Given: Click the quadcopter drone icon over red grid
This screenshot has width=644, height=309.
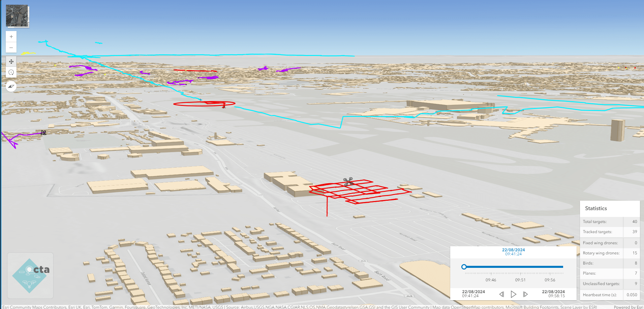Looking at the screenshot, I should point(348,181).
